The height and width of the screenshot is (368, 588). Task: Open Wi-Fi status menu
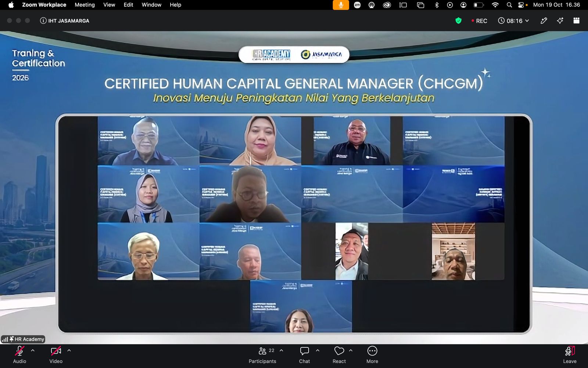tap(495, 5)
